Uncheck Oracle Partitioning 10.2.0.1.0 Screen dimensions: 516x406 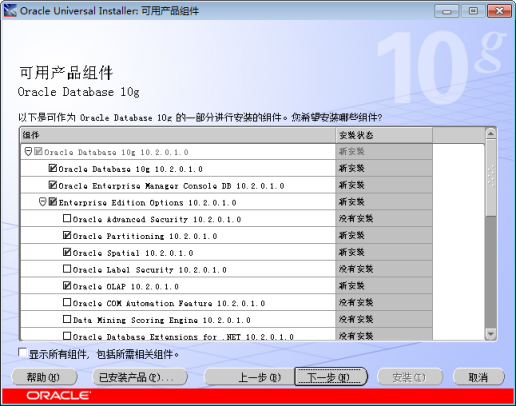tap(67, 235)
